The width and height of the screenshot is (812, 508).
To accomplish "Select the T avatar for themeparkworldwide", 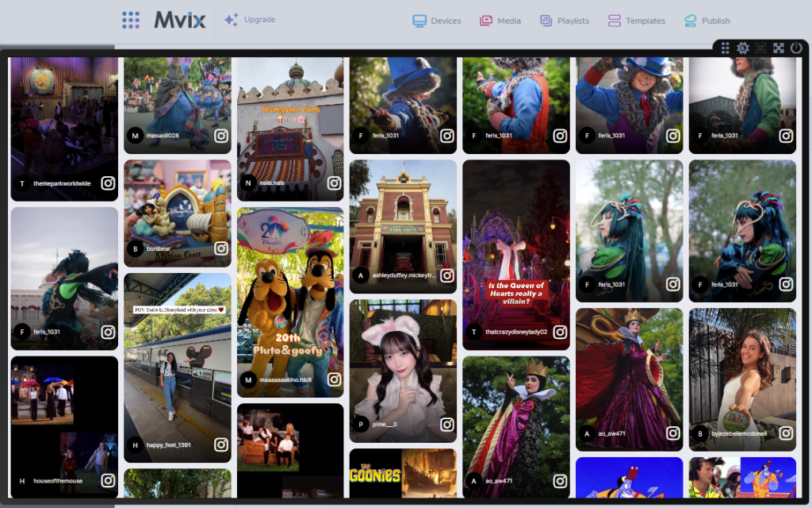I will [22, 183].
